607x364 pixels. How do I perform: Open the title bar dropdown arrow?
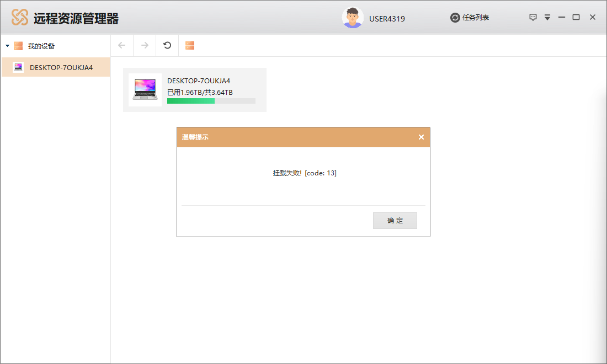click(x=547, y=17)
